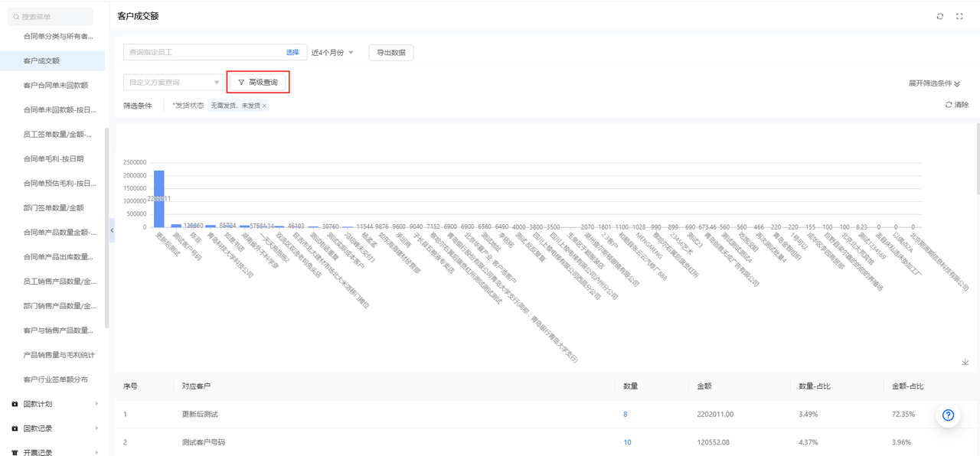Screen dimensions: 980x456
Task: Click the 测试客户号码 customer cell
Action: 204,442
